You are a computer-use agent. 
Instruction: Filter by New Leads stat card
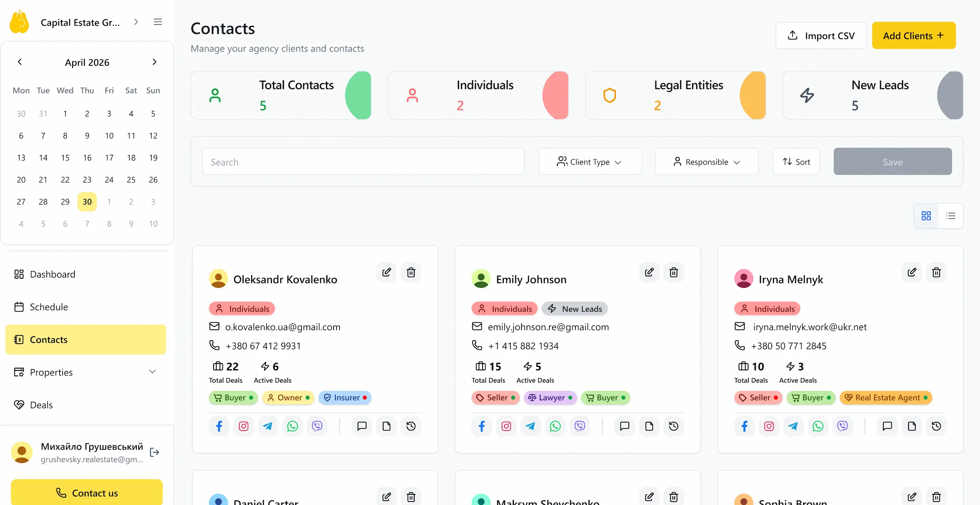873,95
